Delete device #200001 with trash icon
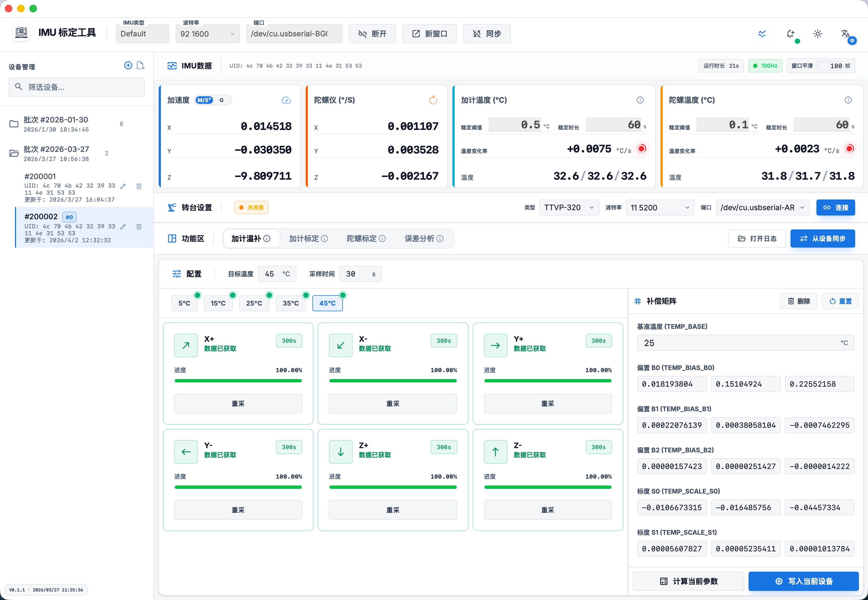The image size is (868, 600). [x=139, y=186]
